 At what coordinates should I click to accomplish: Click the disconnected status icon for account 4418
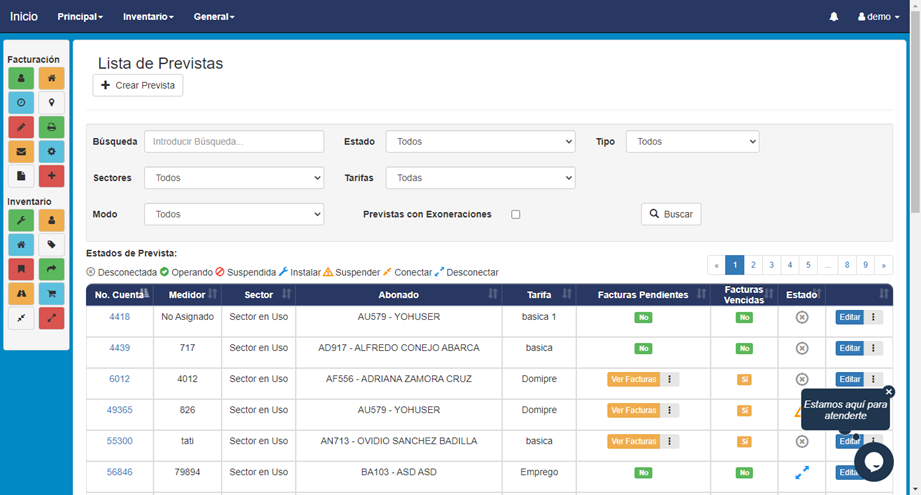[802, 317]
